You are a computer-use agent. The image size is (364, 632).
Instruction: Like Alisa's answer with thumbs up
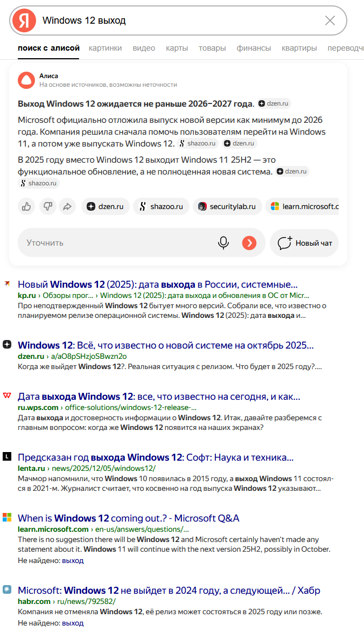coord(26,206)
